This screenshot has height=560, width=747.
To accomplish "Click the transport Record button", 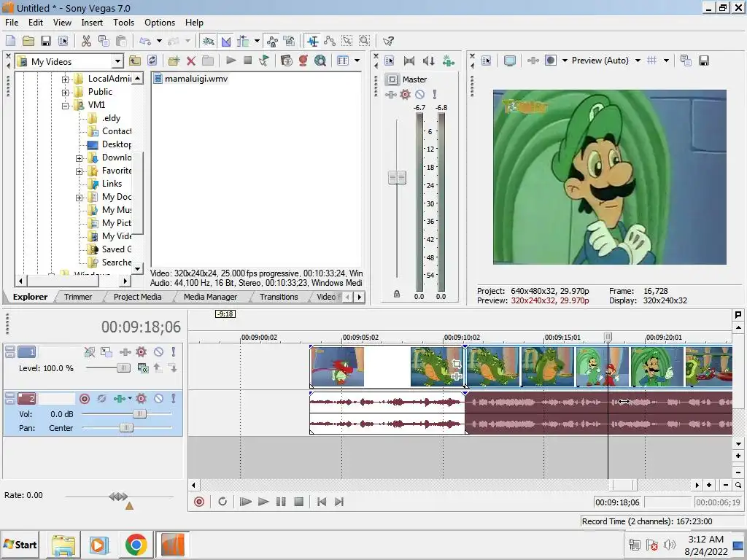I will (199, 502).
